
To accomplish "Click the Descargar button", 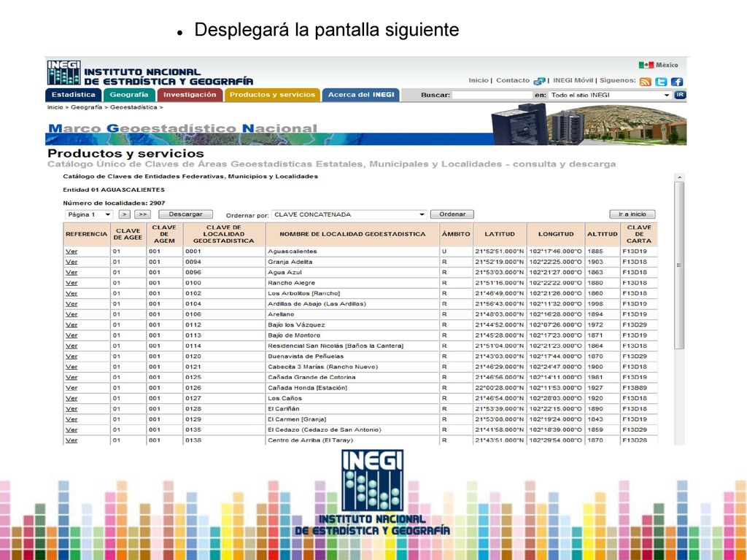I will [x=185, y=215].
